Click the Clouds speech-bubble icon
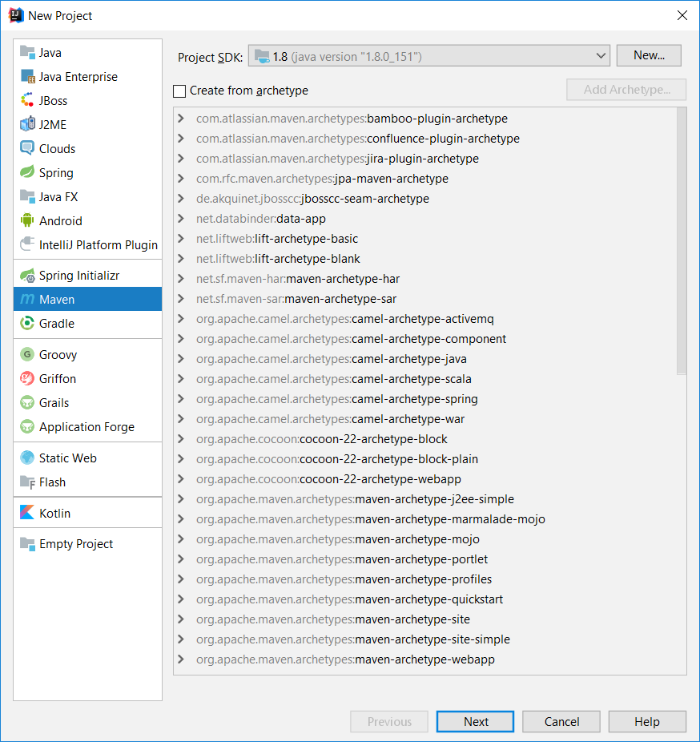This screenshot has height=742, width=700. click(x=27, y=148)
